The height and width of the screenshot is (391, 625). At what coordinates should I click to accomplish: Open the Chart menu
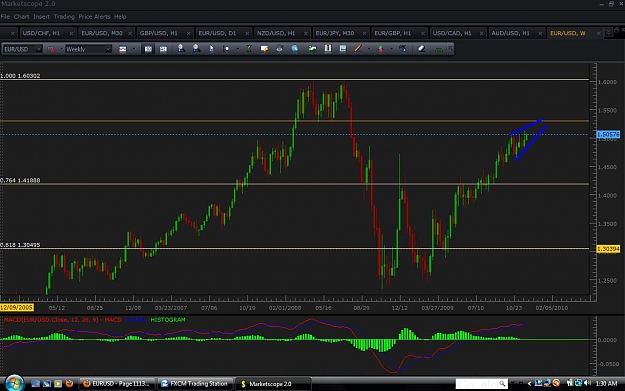pyautogui.click(x=22, y=17)
